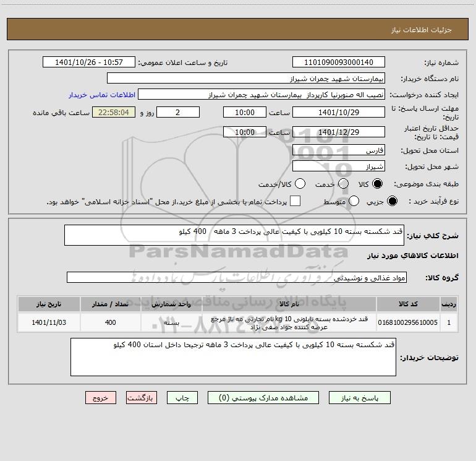The image size is (476, 461).
Task: Click مشاهده مدارک پیوستی (0) button
Action: click(x=263, y=398)
